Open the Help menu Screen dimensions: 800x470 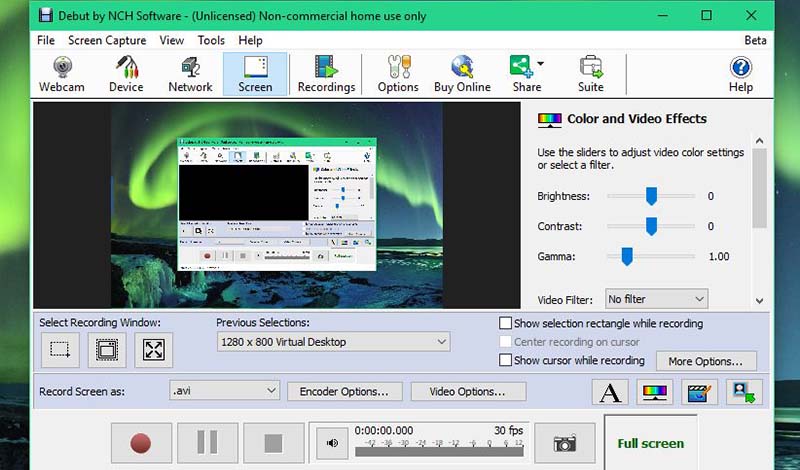coord(251,40)
